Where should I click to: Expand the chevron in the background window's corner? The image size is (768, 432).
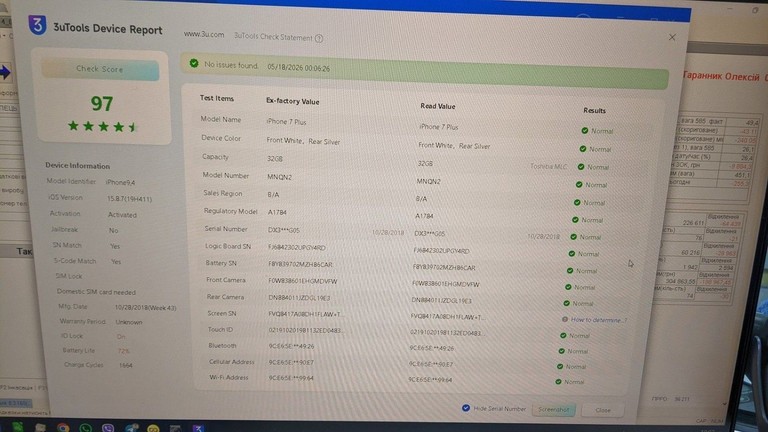[x=724, y=404]
